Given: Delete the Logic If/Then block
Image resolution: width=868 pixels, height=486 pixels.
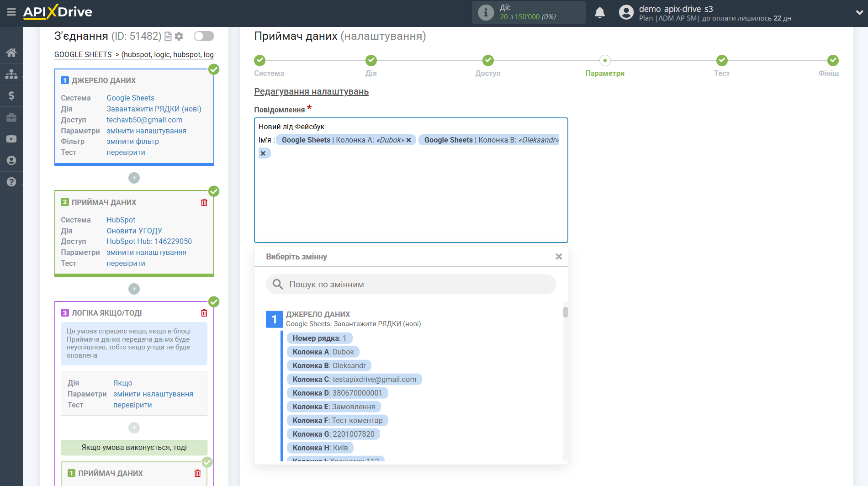Looking at the screenshot, I should point(204,313).
